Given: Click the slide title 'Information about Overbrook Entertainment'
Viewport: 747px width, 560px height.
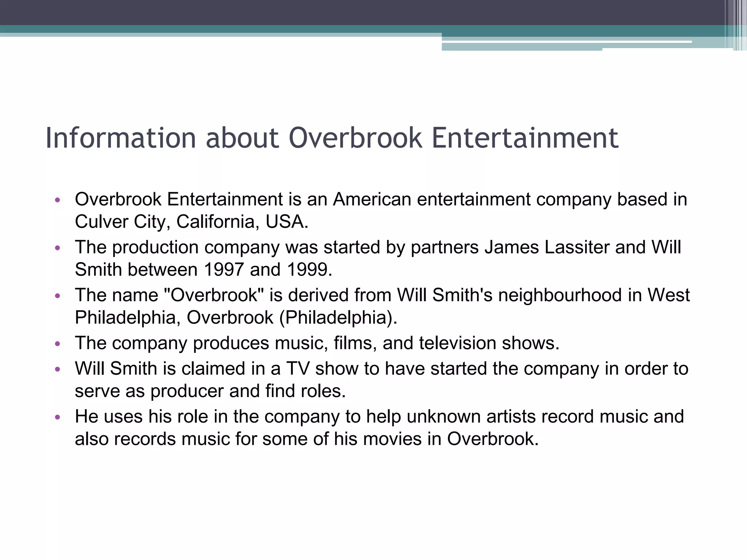Looking at the screenshot, I should pyautogui.click(x=332, y=138).
